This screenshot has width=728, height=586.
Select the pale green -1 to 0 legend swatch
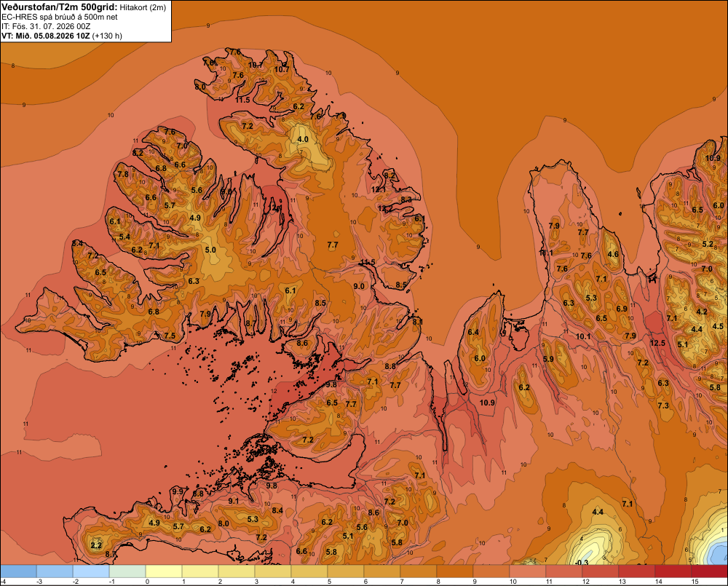127,571
